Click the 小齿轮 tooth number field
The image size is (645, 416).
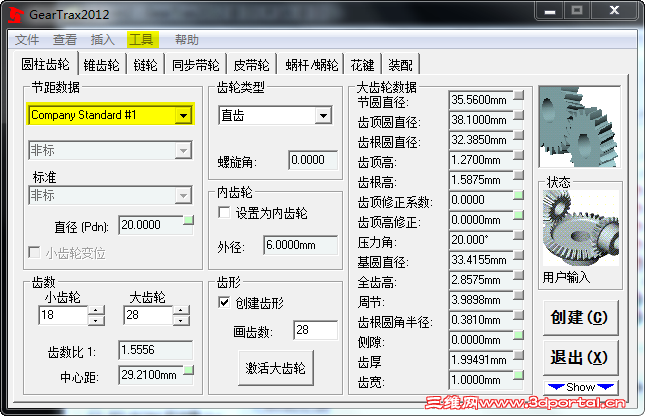pos(63,315)
